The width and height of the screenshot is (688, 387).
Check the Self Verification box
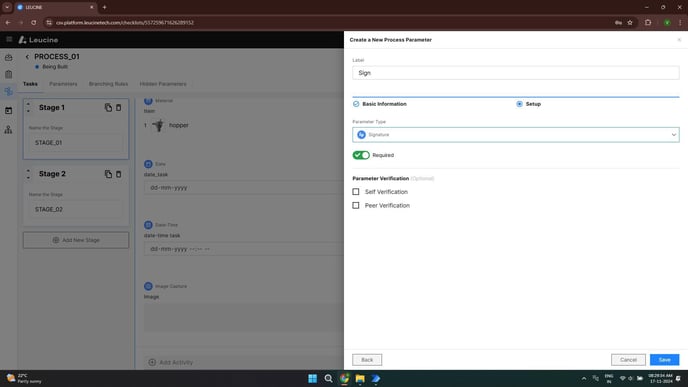pos(356,192)
